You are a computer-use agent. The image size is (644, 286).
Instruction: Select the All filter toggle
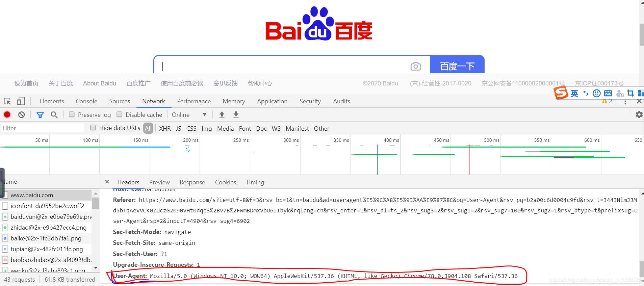click(x=148, y=128)
